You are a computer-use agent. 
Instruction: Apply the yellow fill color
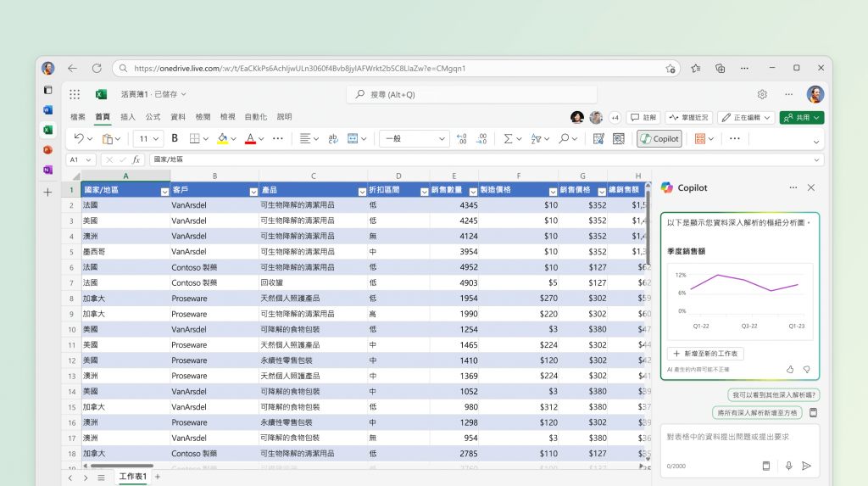223,138
